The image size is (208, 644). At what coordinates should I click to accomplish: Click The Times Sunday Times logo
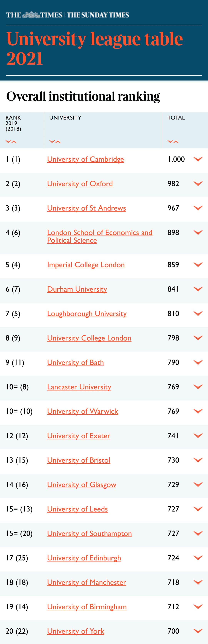[x=67, y=15]
